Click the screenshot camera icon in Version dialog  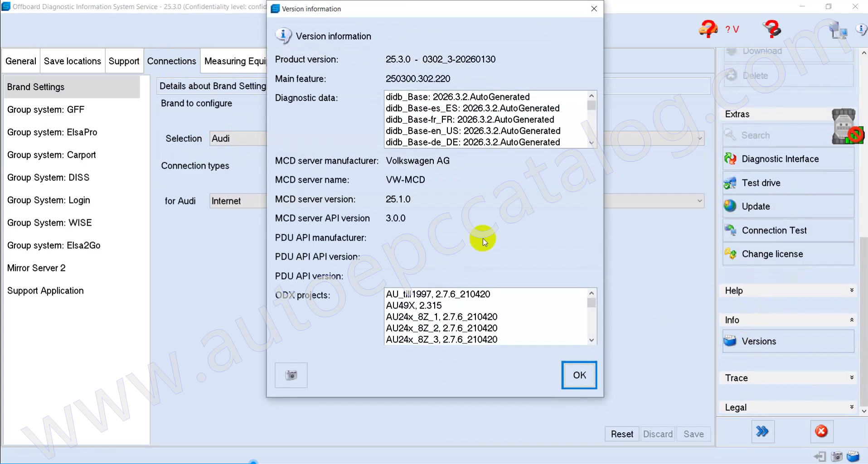[x=291, y=375]
